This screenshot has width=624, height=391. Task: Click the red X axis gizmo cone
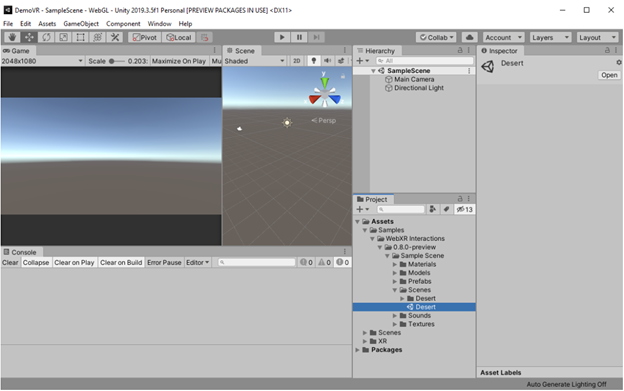point(315,99)
